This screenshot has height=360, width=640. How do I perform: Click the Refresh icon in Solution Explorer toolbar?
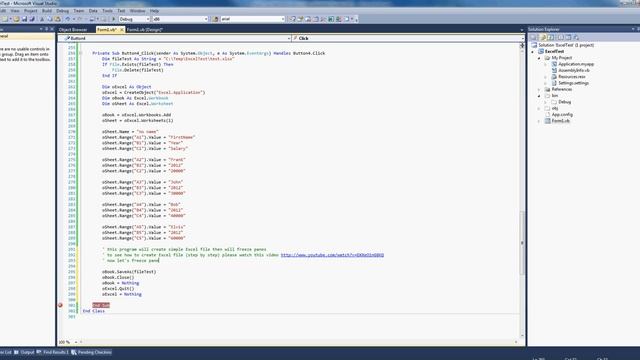[551, 37]
